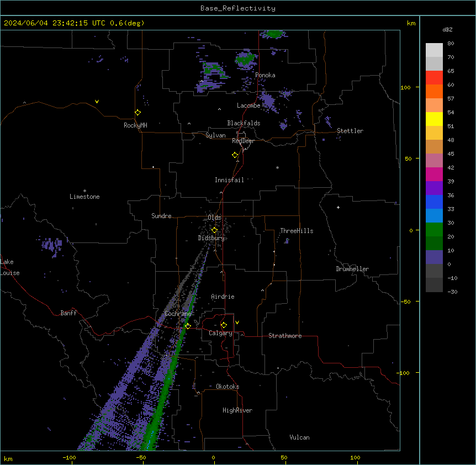Select the Blackfalds label on the map
The width and height of the screenshot is (476, 465).
244,123
